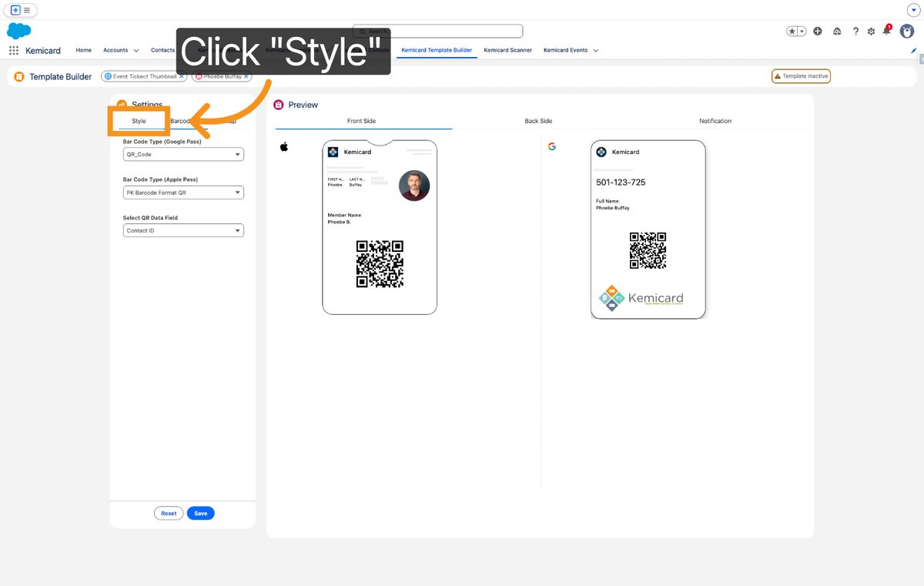The image size is (924, 586).
Task: Click the Template Inactive warning badge
Action: point(802,76)
